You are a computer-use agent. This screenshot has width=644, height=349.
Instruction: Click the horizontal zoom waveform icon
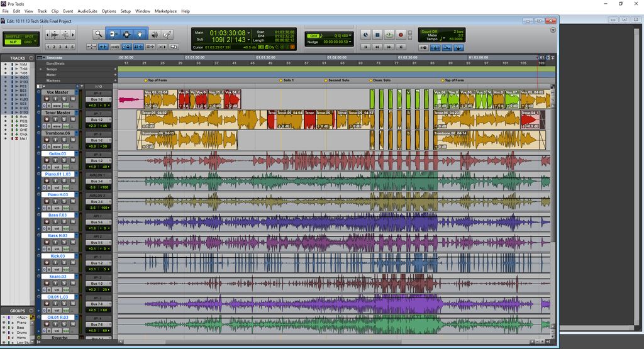55,35
